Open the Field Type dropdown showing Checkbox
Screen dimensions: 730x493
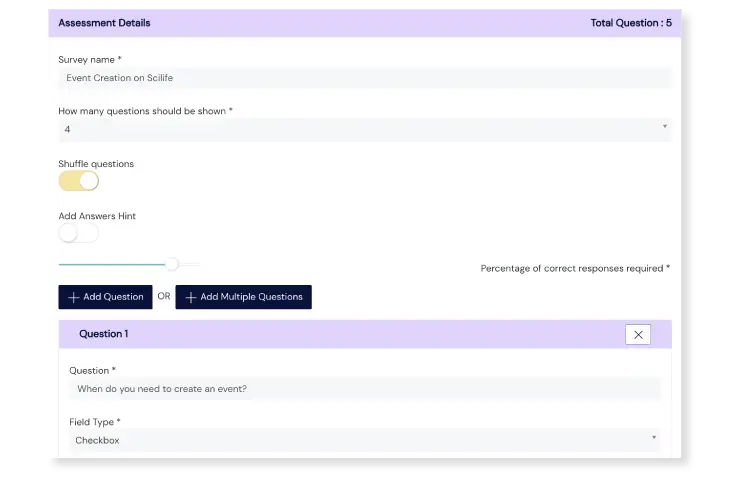tap(365, 440)
